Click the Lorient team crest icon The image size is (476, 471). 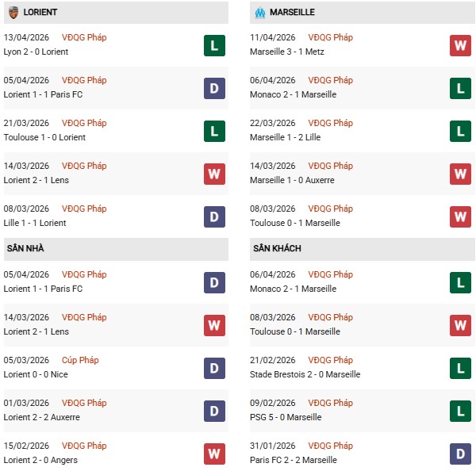[x=13, y=13]
